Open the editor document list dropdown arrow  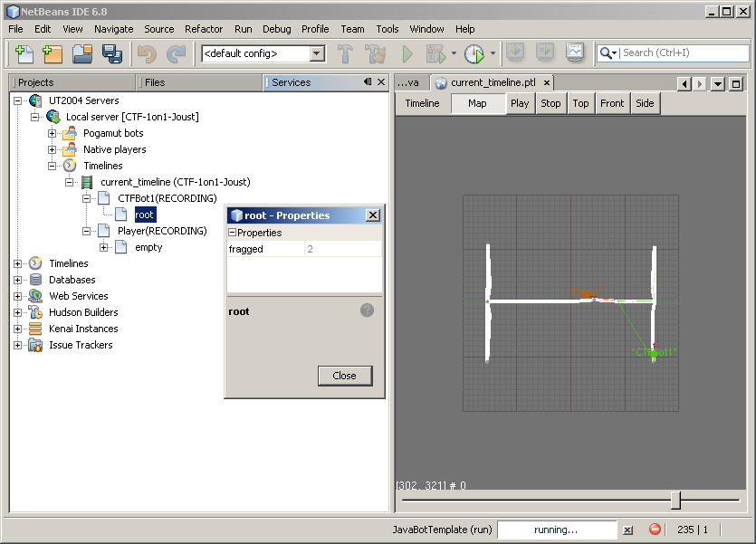click(718, 84)
